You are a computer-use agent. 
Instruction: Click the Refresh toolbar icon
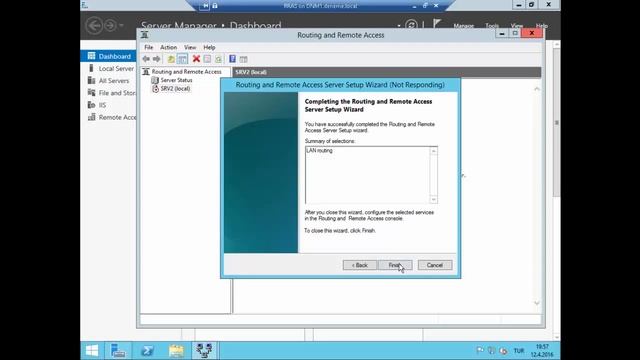point(218,59)
